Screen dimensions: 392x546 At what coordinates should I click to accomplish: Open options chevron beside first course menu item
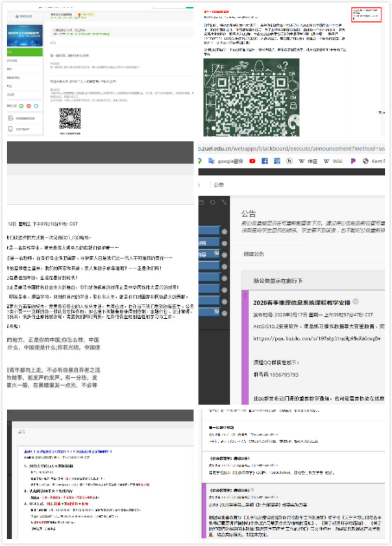point(225,230)
